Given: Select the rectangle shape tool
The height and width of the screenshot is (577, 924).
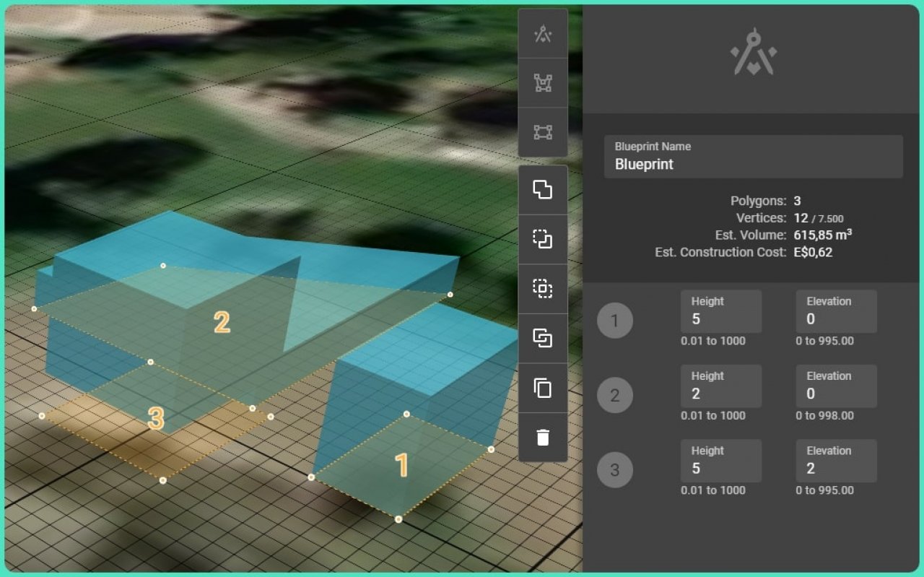Looking at the screenshot, I should [543, 132].
